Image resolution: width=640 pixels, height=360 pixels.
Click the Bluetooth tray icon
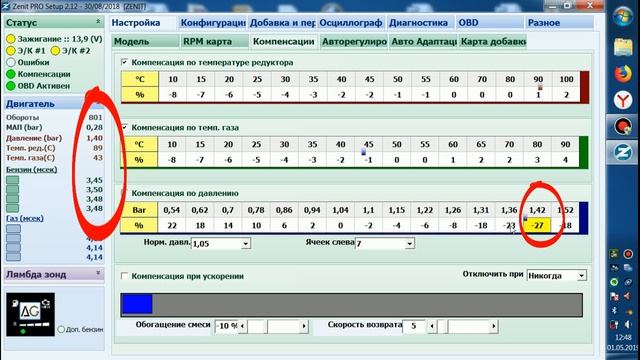pos(614,311)
